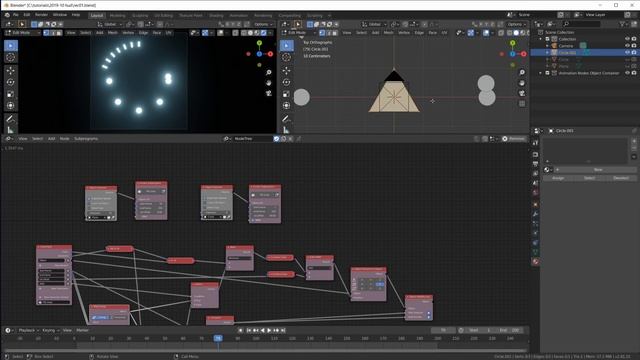
Task: Hide Circle.003 using its eye icon
Action: tap(627, 53)
